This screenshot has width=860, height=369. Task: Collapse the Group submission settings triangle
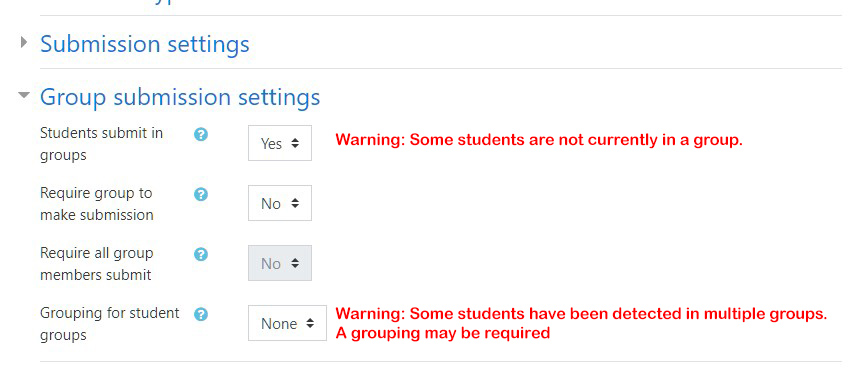(24, 95)
